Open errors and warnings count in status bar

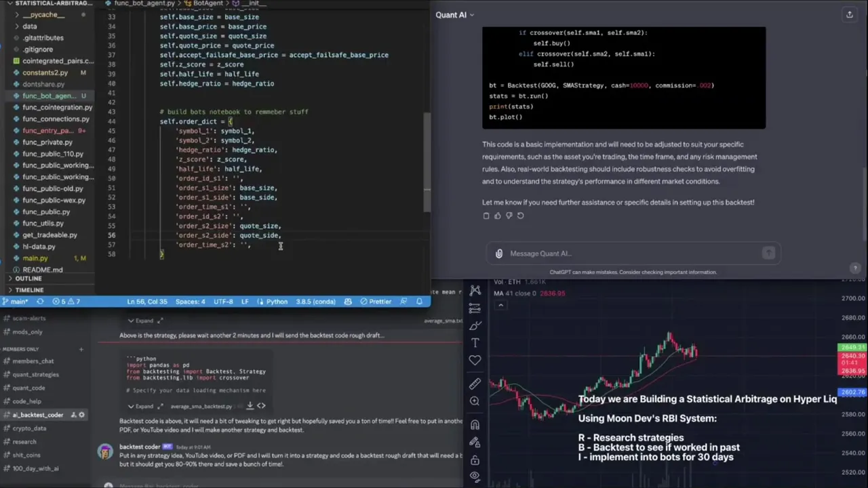(x=67, y=302)
